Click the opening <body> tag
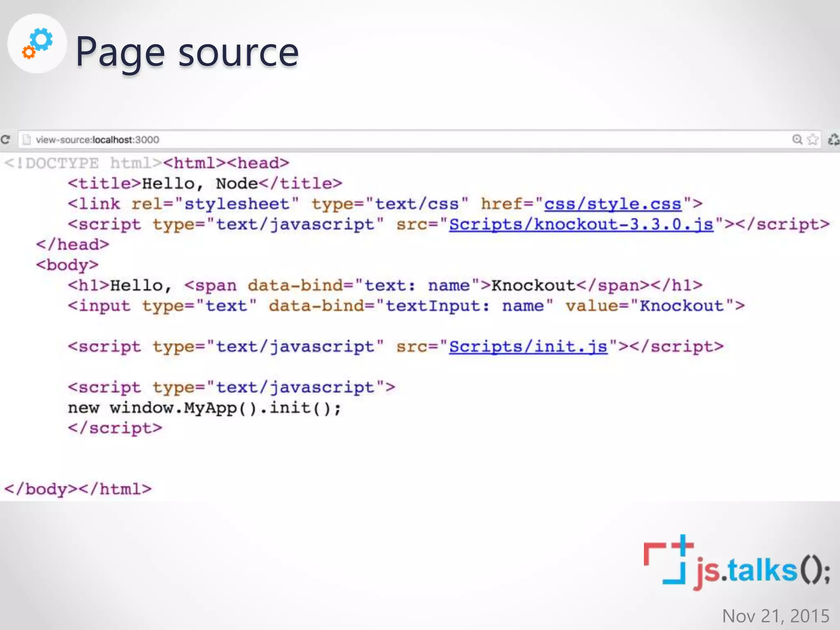840x630 pixels. [67, 265]
